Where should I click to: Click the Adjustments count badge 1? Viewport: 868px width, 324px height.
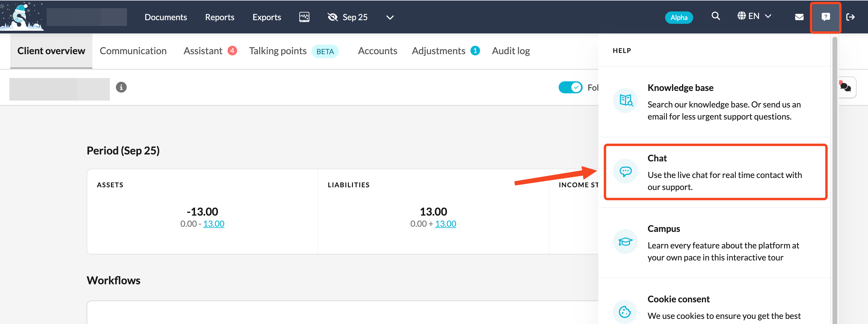click(475, 51)
